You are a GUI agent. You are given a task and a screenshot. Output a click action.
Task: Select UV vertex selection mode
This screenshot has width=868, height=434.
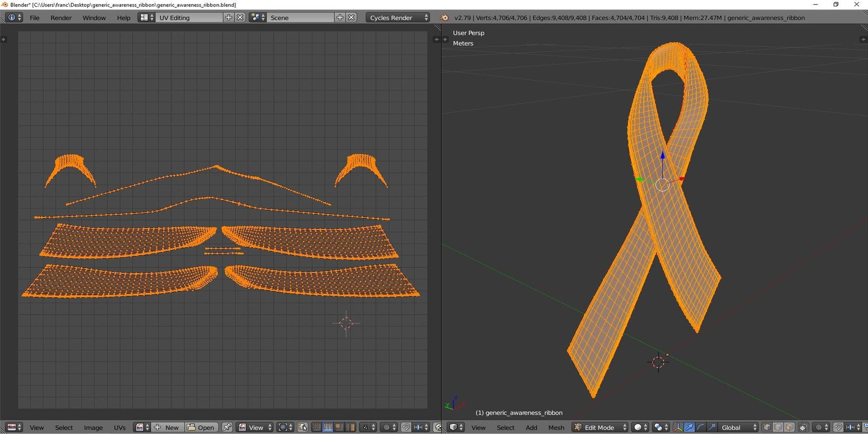[316, 427]
